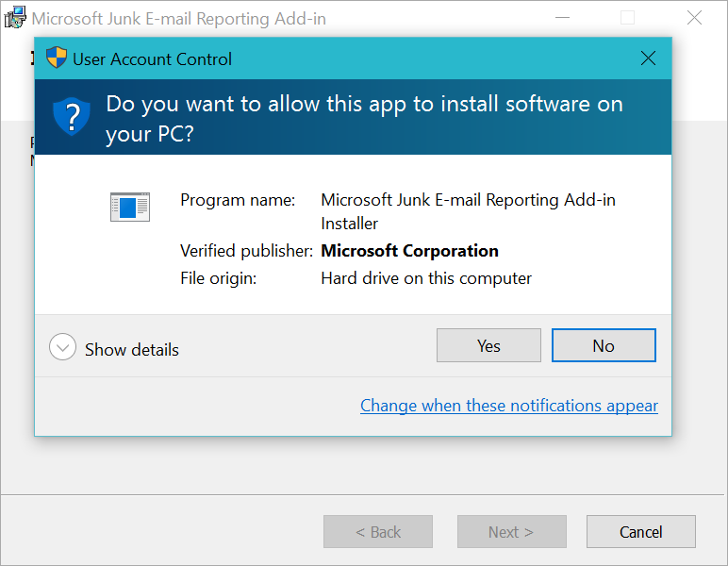Screen dimensions: 728x566
Task: Click the UAC shield icon in title bar
Action: click(57, 58)
